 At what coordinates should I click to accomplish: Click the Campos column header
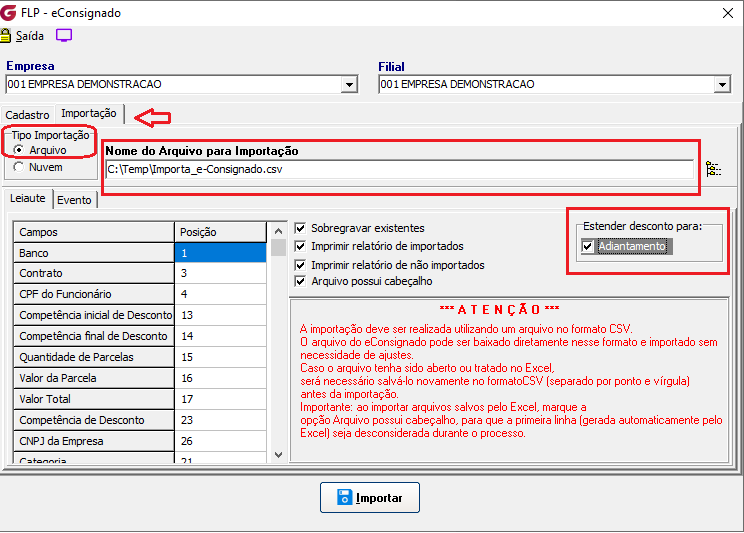(93, 232)
